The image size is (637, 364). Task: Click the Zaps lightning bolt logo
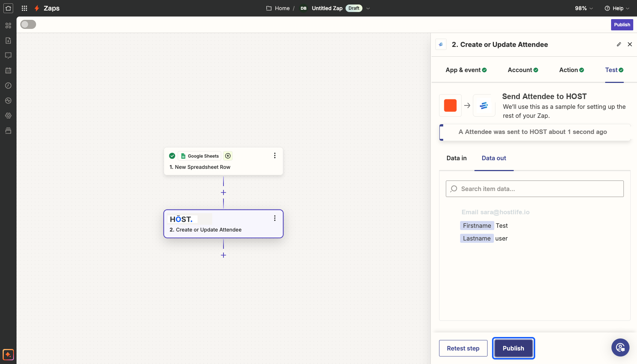[37, 8]
